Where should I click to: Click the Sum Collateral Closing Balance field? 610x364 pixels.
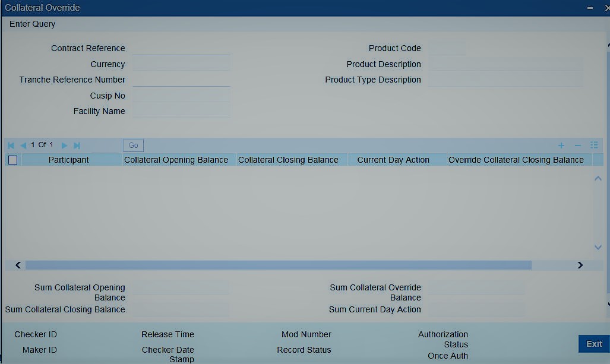(181, 309)
